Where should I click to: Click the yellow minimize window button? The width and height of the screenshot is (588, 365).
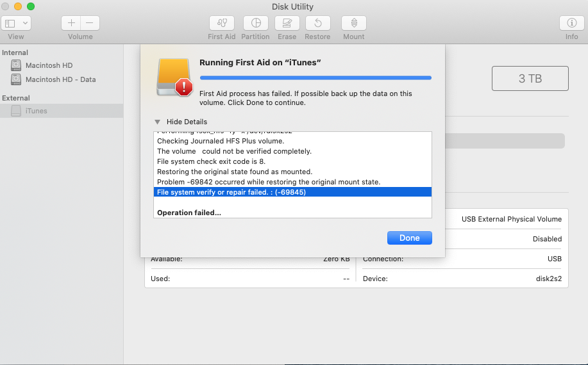pos(17,6)
